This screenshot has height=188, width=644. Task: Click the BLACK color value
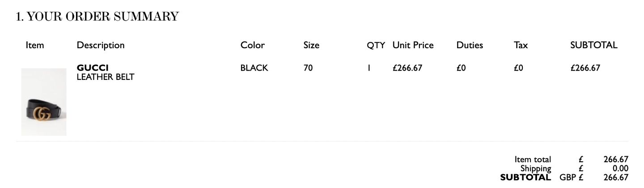(x=254, y=68)
